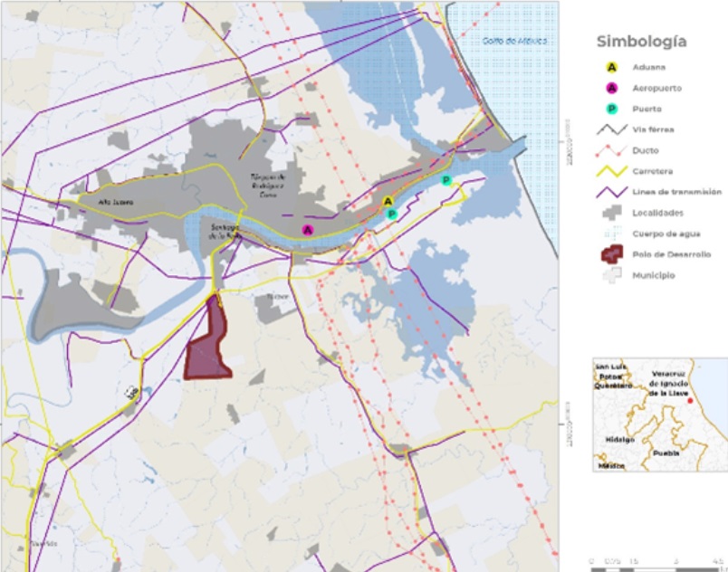Open the inset locator map of Veracruz

point(659,415)
